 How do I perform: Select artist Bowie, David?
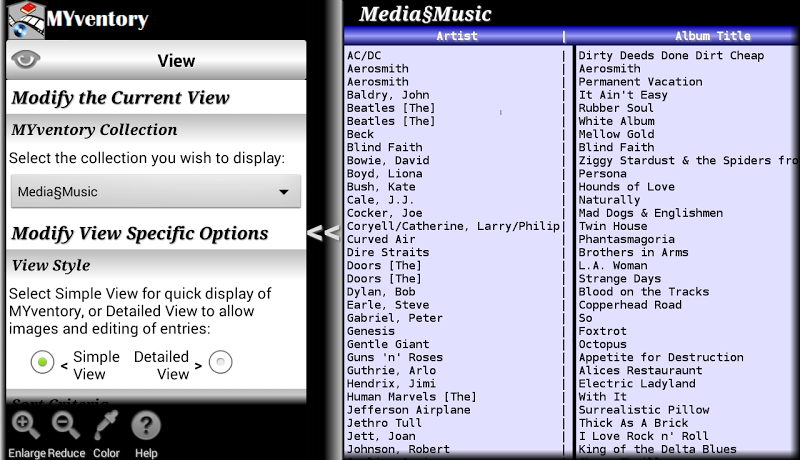(x=388, y=161)
